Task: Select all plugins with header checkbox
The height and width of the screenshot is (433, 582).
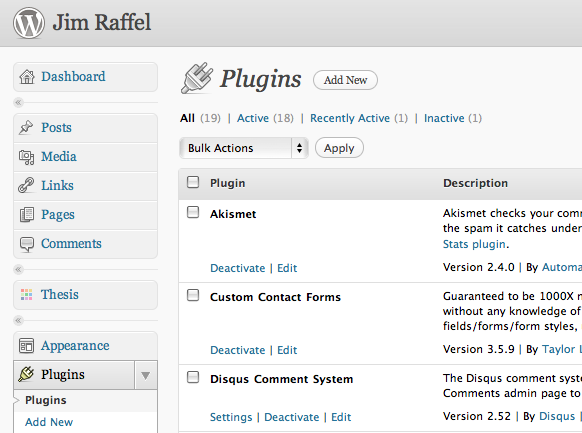Action: (193, 182)
